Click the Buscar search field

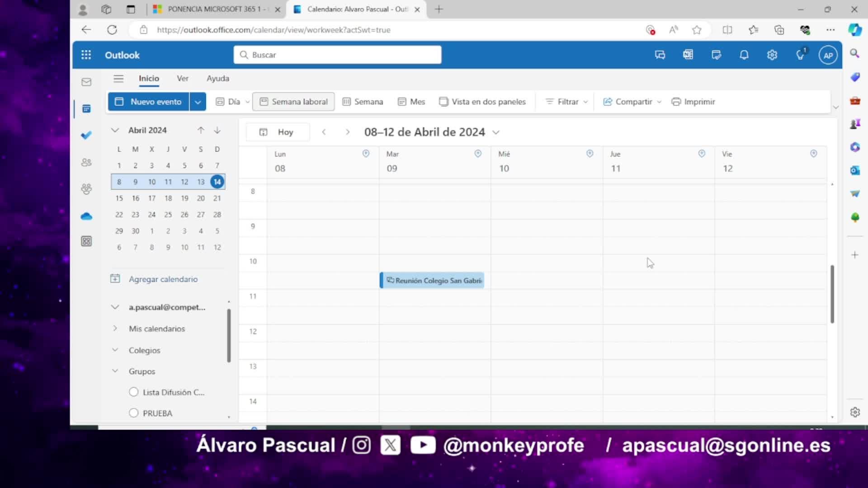click(337, 55)
